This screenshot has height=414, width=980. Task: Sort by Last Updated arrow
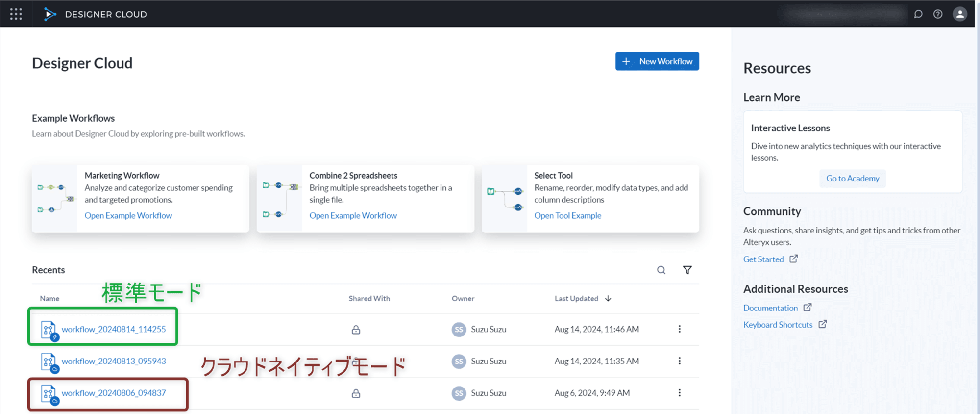(x=608, y=298)
